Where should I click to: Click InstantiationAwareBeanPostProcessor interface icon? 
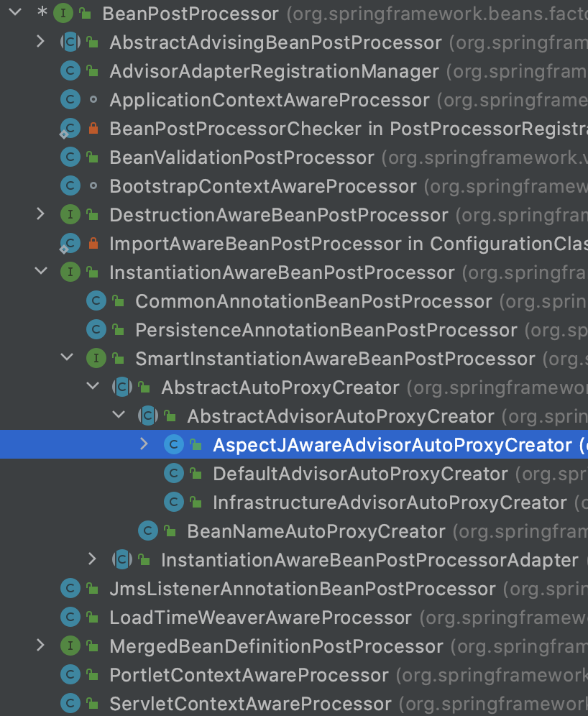click(70, 272)
